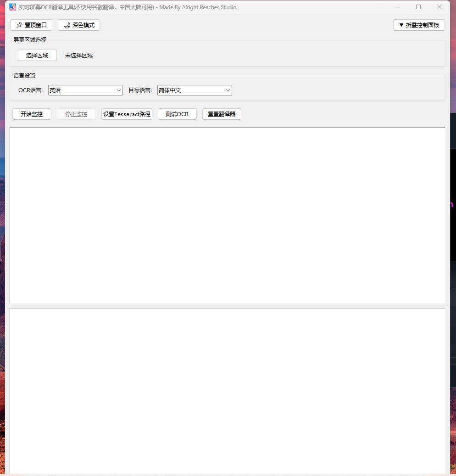Viewport: 456px width, 476px height.
Task: Maximize the OCR translator window
Action: click(418, 7)
